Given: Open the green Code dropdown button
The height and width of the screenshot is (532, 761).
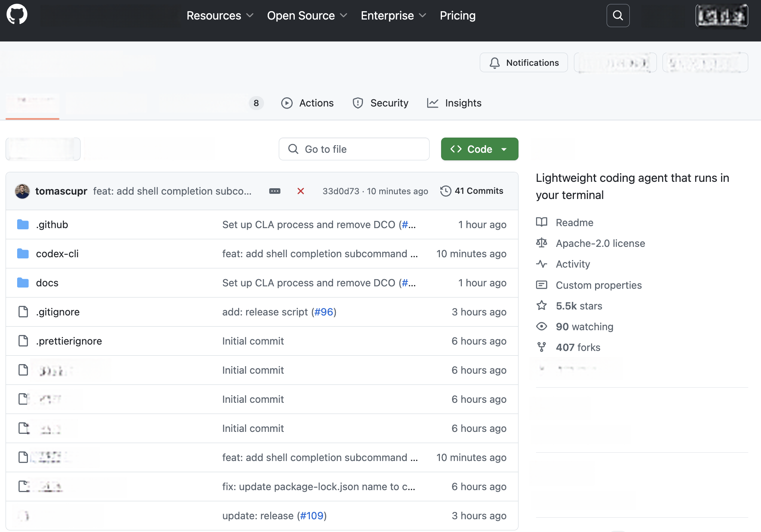Looking at the screenshot, I should [479, 149].
